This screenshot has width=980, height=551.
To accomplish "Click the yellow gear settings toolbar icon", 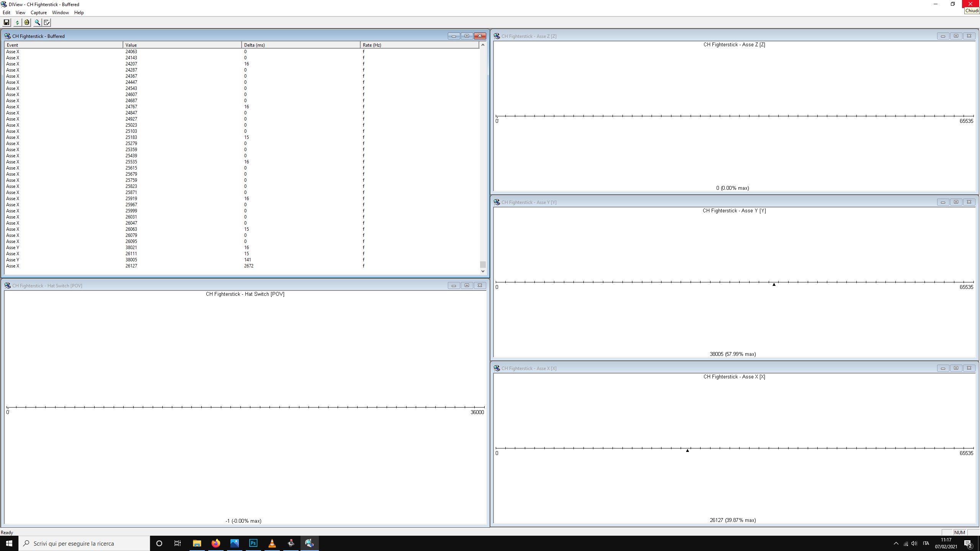I will (x=26, y=23).
